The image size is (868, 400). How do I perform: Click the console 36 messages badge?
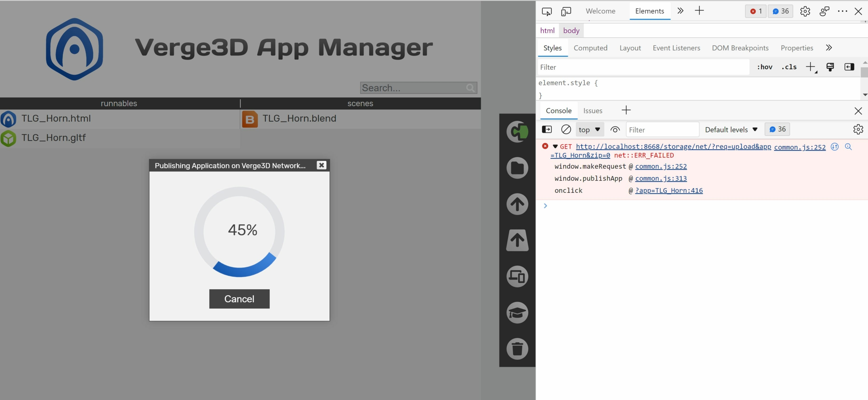tap(777, 129)
